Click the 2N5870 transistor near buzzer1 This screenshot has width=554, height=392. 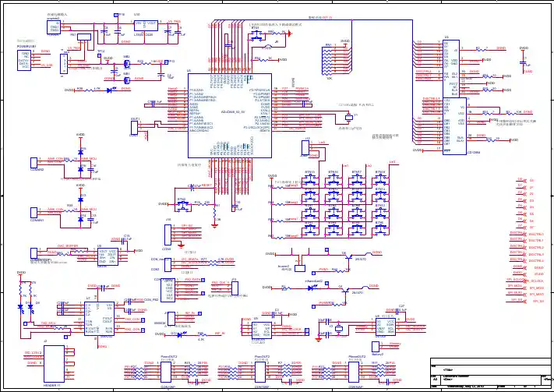pyautogui.click(x=348, y=257)
